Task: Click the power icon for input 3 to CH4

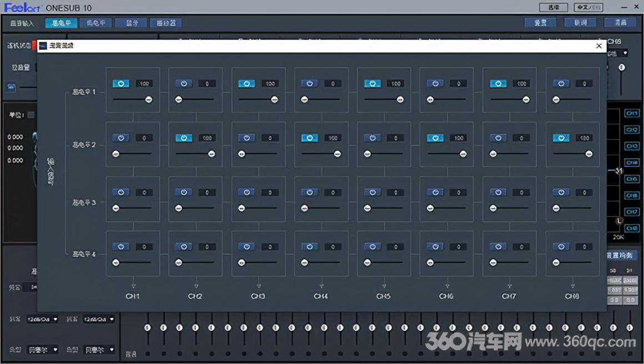Action: (309, 193)
